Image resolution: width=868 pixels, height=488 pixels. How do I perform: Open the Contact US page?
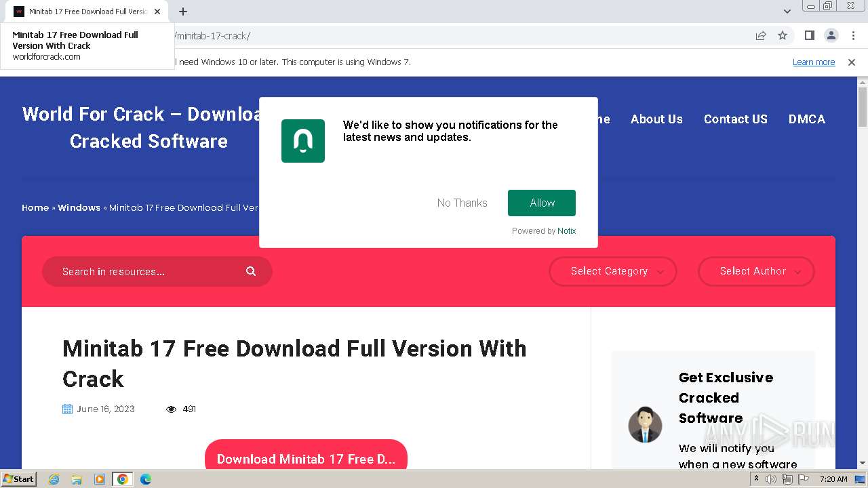(x=736, y=119)
